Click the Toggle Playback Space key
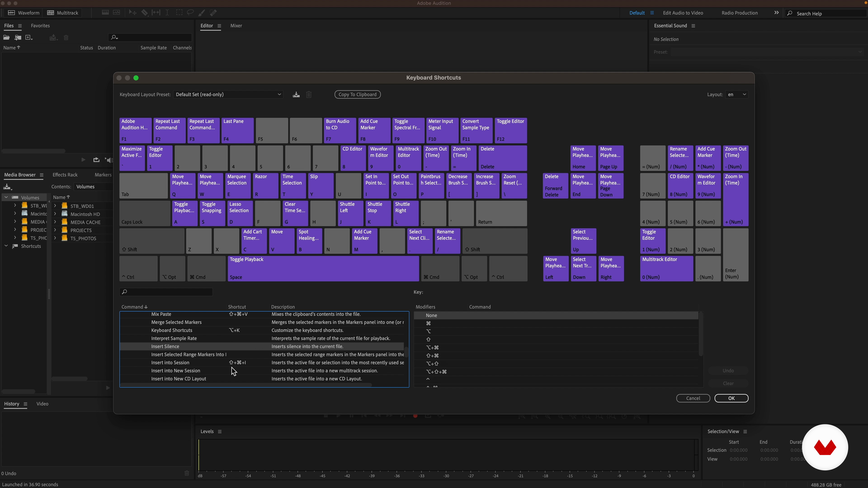 coord(323,268)
